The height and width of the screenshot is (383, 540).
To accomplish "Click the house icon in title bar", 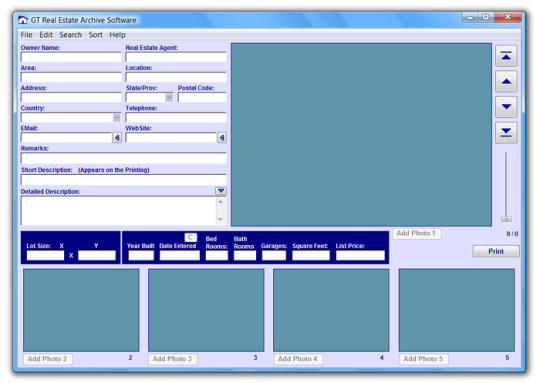I will coord(23,20).
